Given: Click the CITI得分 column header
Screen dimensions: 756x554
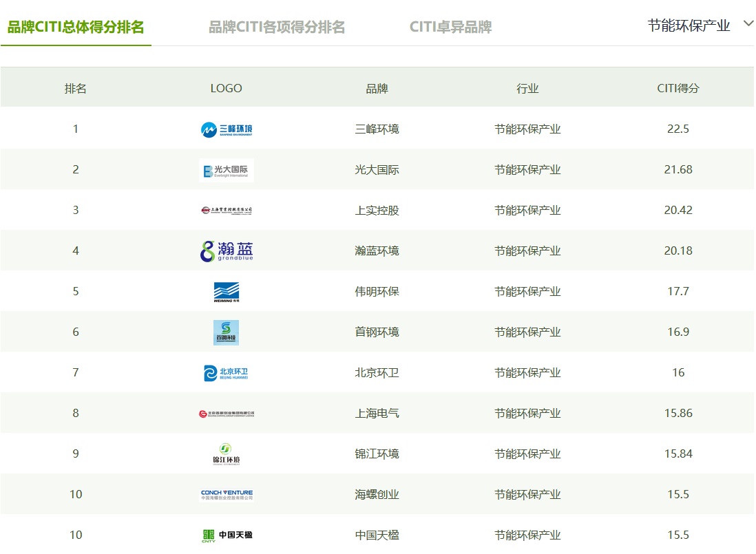Looking at the screenshot, I should [x=678, y=89].
